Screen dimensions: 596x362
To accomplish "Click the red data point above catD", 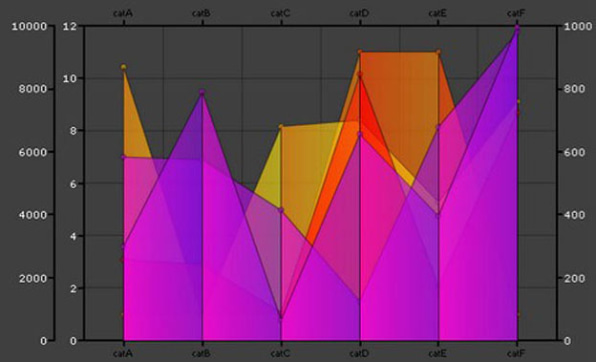I will click(360, 75).
